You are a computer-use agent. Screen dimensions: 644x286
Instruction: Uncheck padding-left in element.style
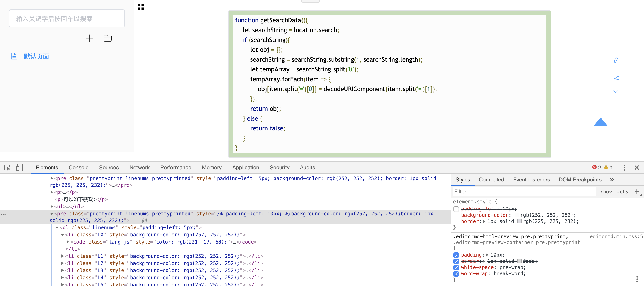click(456, 209)
